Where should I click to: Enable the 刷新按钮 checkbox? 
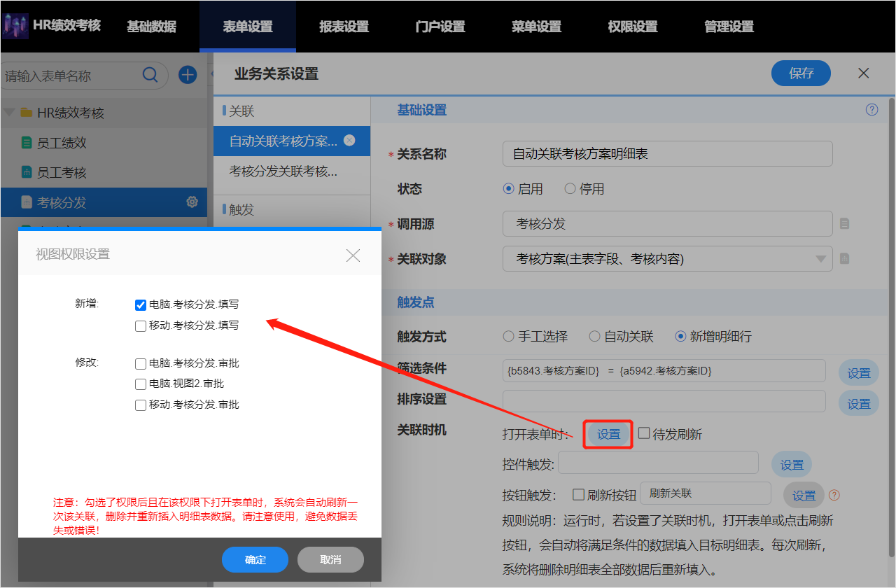(x=578, y=494)
